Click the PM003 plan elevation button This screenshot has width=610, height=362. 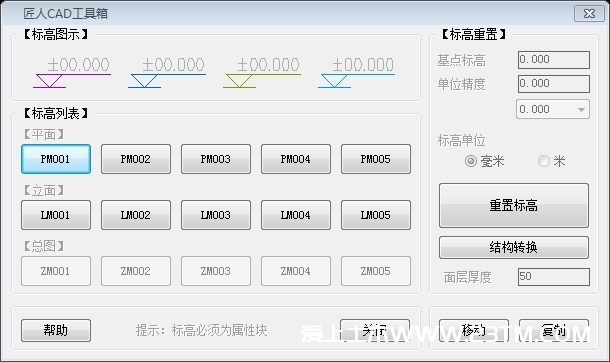click(216, 159)
